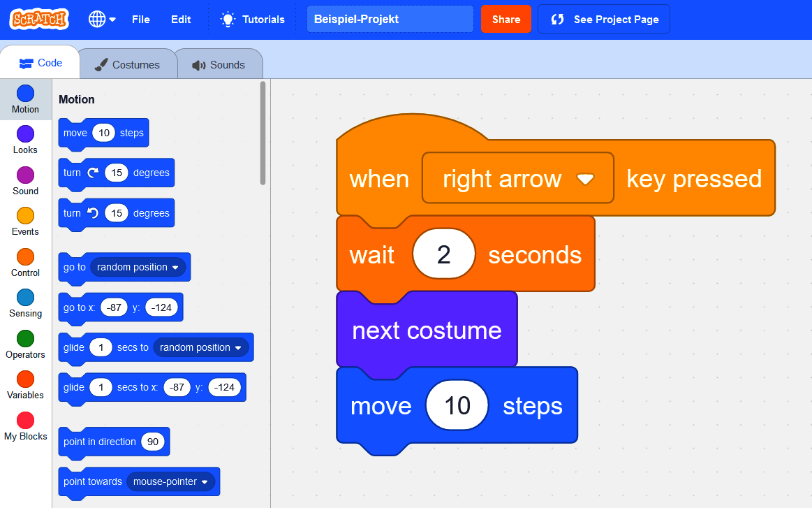
Task: Open the File menu
Action: 140,19
